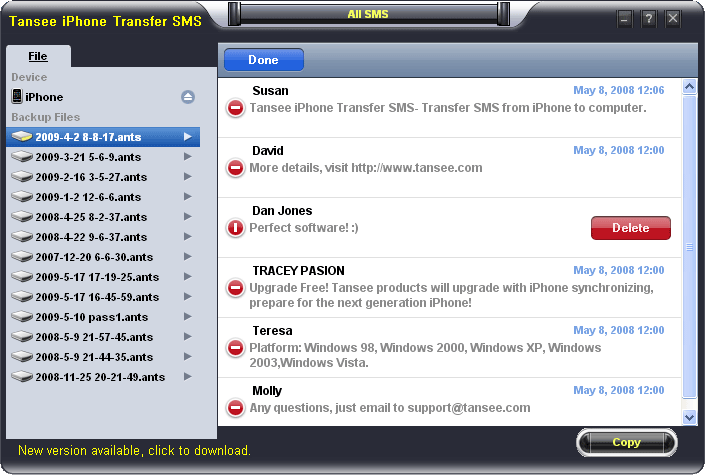Viewport: 705px width, 475px height.
Task: Toggle the red minus icon on Teresa's message
Action: point(235,348)
